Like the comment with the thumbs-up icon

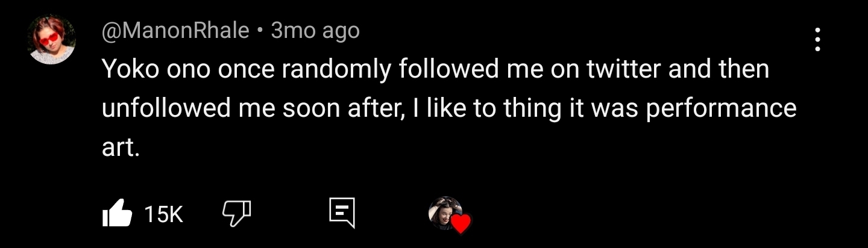coord(118,214)
